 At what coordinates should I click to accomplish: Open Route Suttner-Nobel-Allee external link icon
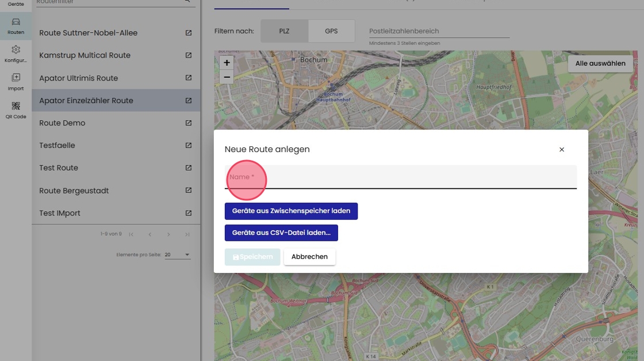click(189, 33)
